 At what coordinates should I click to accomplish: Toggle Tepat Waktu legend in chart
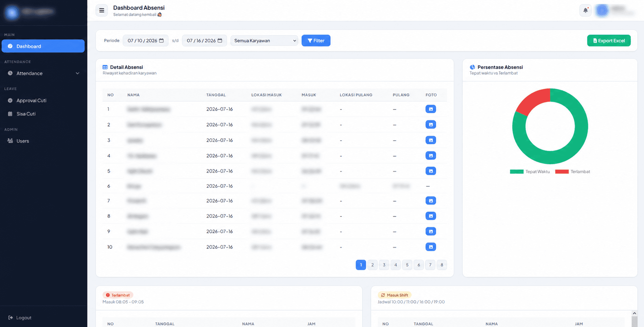click(530, 172)
